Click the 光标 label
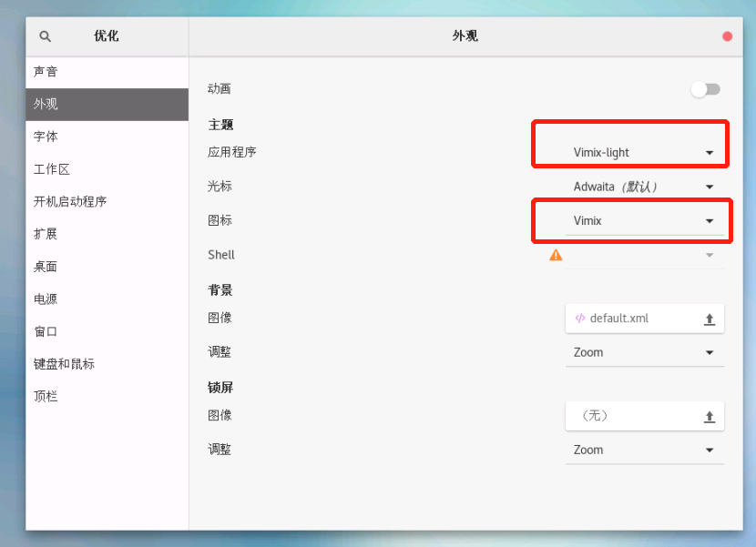Viewport: 756px width, 547px height. [220, 186]
